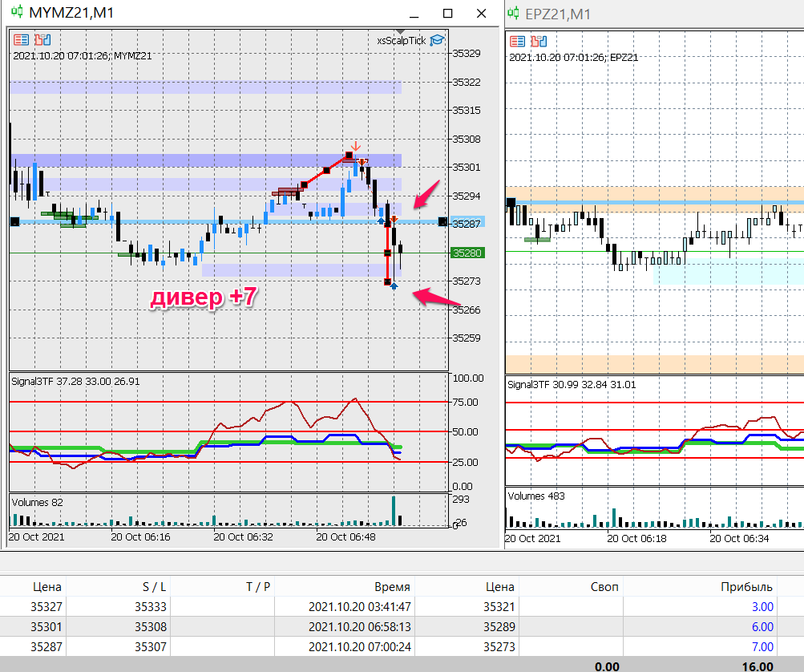Click the green 35280 current price label
The height and width of the screenshot is (672, 804).
coord(467,253)
